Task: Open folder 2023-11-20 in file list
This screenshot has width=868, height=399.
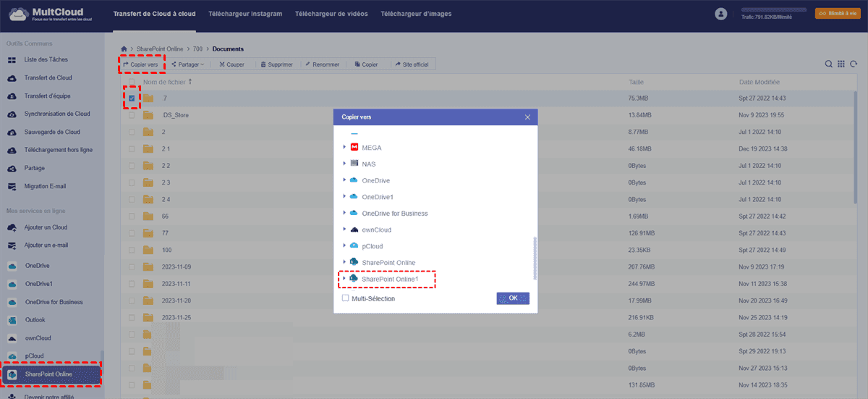Action: pos(177,301)
